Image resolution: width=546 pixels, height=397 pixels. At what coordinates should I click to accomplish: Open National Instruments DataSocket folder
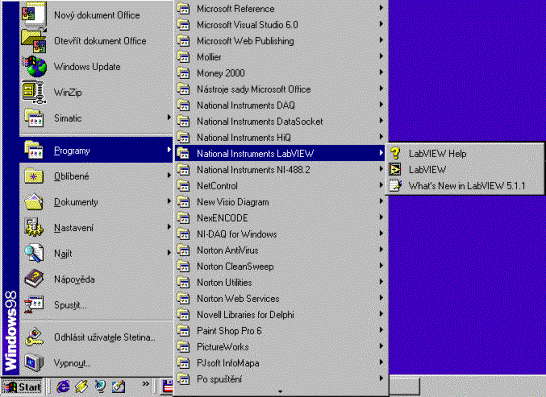280,121
